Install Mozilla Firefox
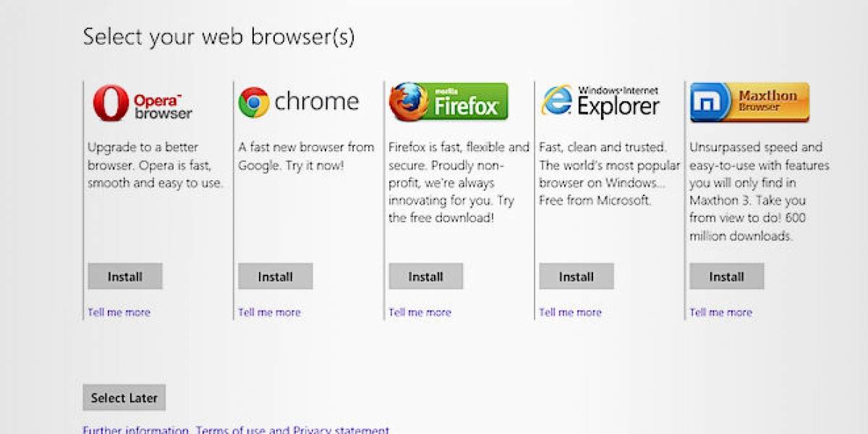The width and height of the screenshot is (868, 434). coord(426,276)
